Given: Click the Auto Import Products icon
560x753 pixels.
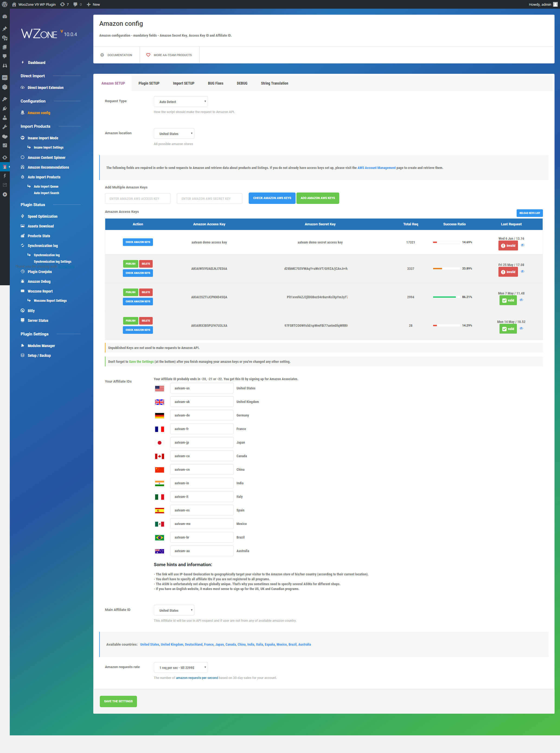Looking at the screenshot, I should (23, 177).
